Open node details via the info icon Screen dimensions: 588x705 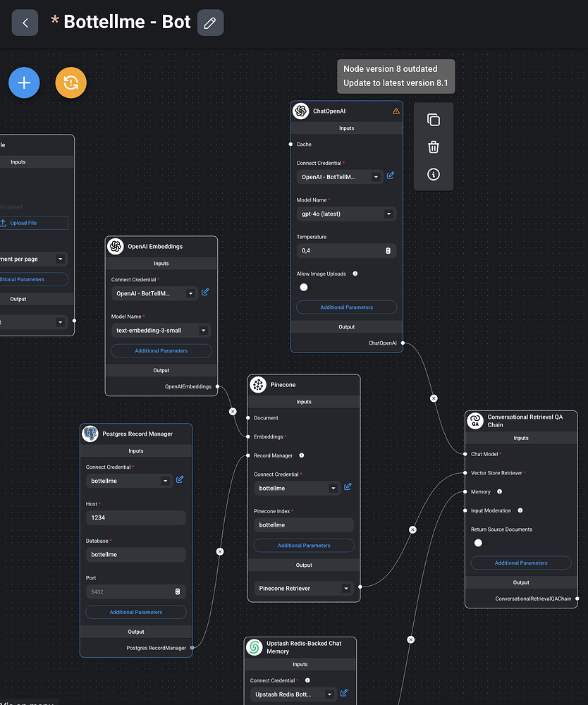click(433, 174)
